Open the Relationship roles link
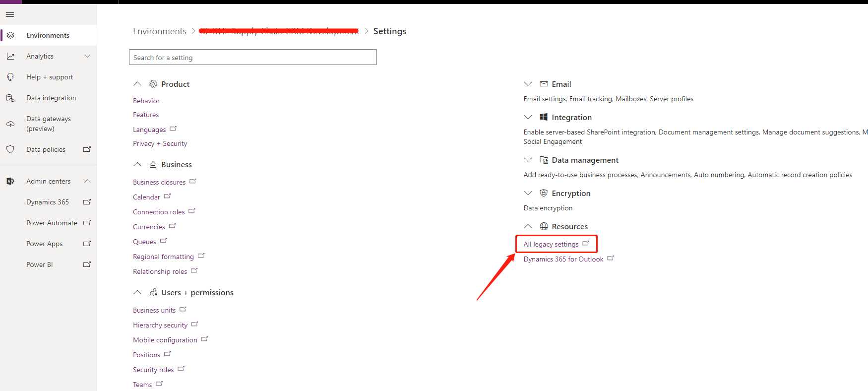This screenshot has width=868, height=391. (160, 271)
